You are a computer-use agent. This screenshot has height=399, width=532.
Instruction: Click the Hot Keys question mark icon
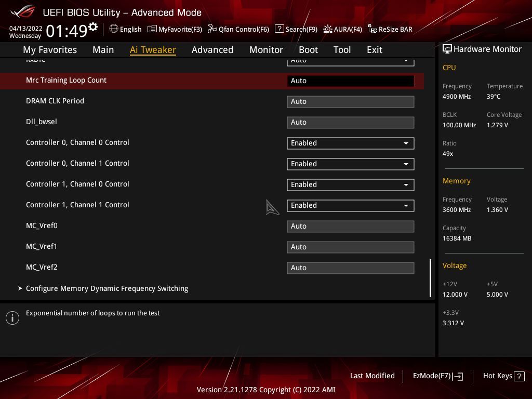pyautogui.click(x=519, y=376)
